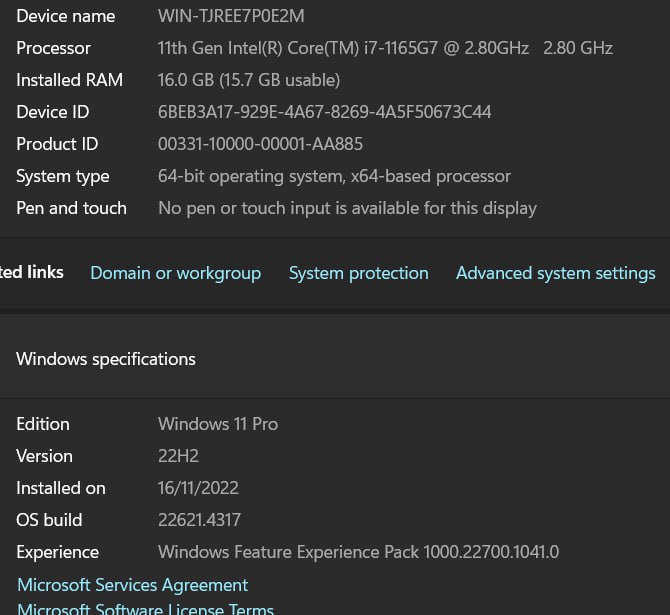Click the Edition label
The width and height of the screenshot is (670, 615).
43,424
